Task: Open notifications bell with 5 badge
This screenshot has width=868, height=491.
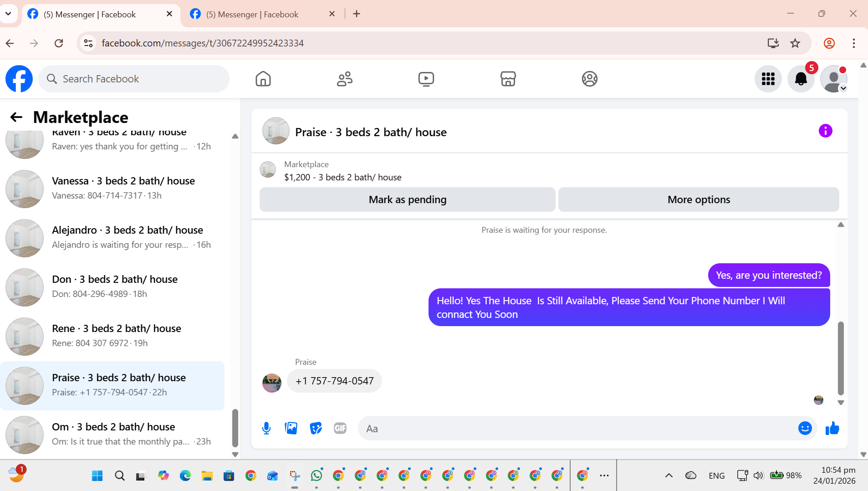Action: 801,79
